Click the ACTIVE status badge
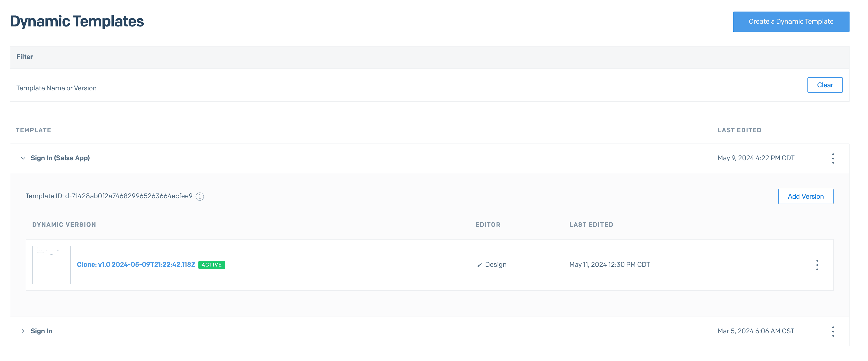The height and width of the screenshot is (361, 868). [x=211, y=265]
